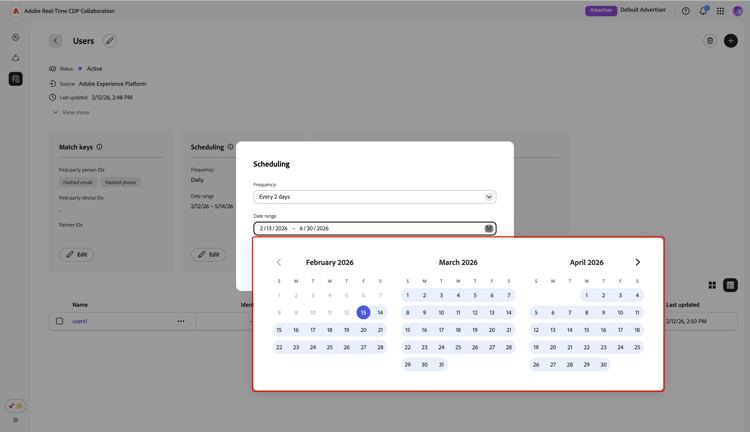Open the help icon in header
Viewport: 750px width, 432px height.
(x=685, y=11)
